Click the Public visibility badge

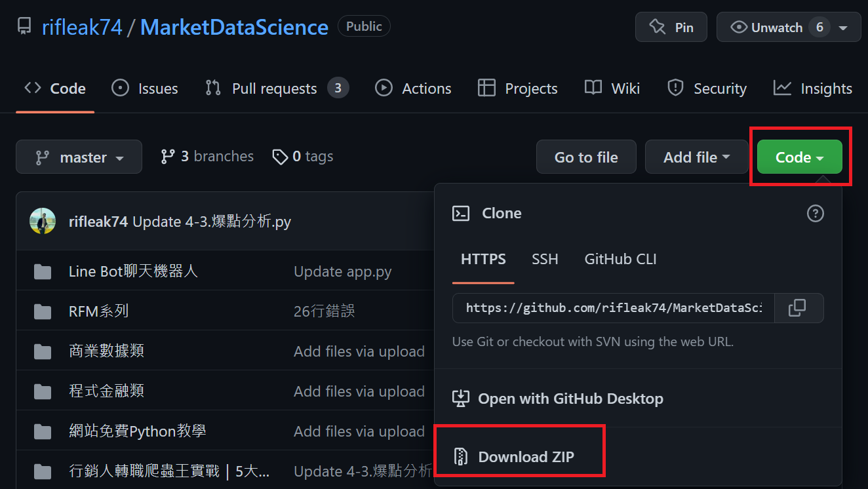click(x=364, y=26)
